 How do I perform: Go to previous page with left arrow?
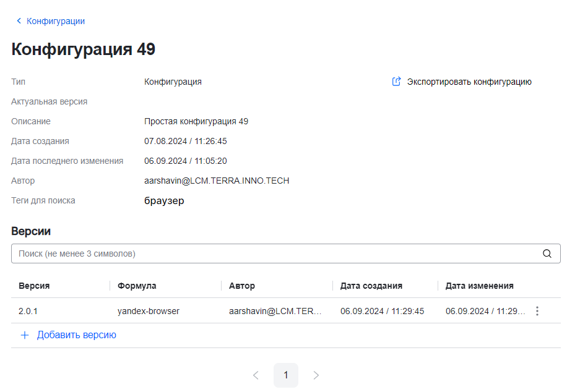pyautogui.click(x=256, y=375)
